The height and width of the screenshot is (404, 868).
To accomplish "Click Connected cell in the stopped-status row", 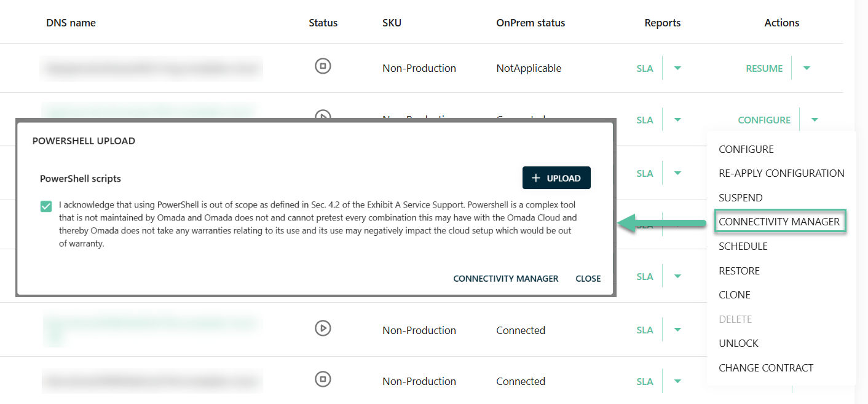I will point(521,381).
